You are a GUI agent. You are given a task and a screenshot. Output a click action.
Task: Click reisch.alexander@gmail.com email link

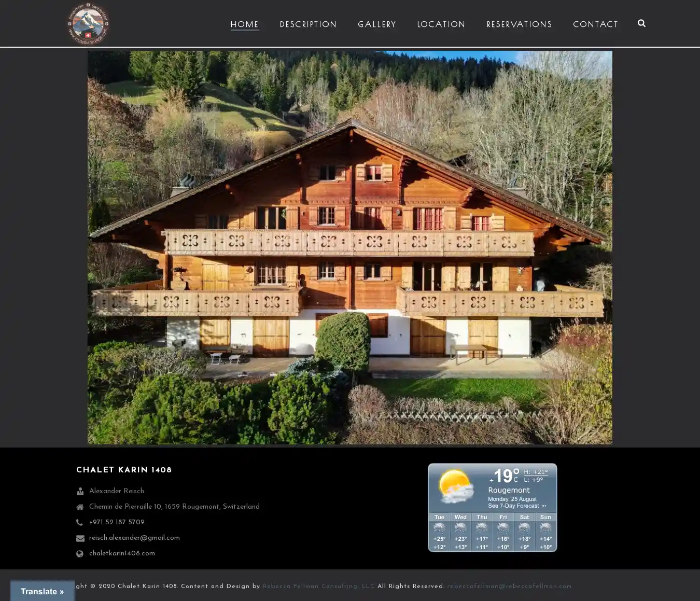(x=134, y=538)
